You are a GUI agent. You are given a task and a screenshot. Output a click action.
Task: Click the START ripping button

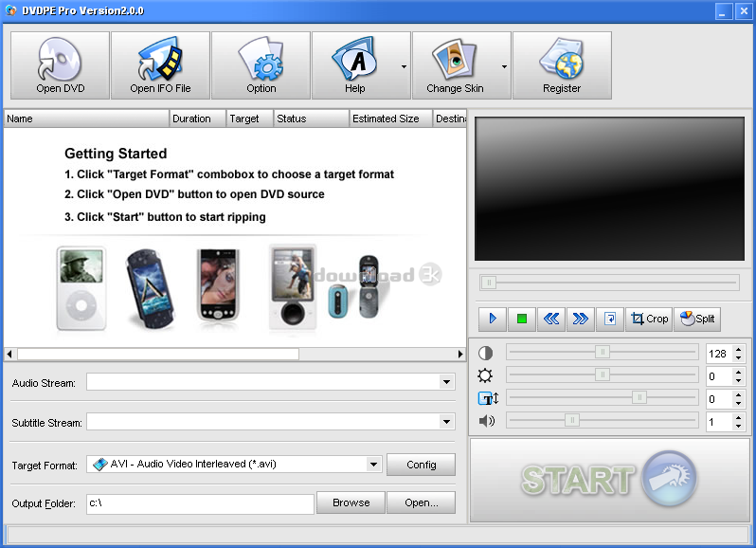610,480
